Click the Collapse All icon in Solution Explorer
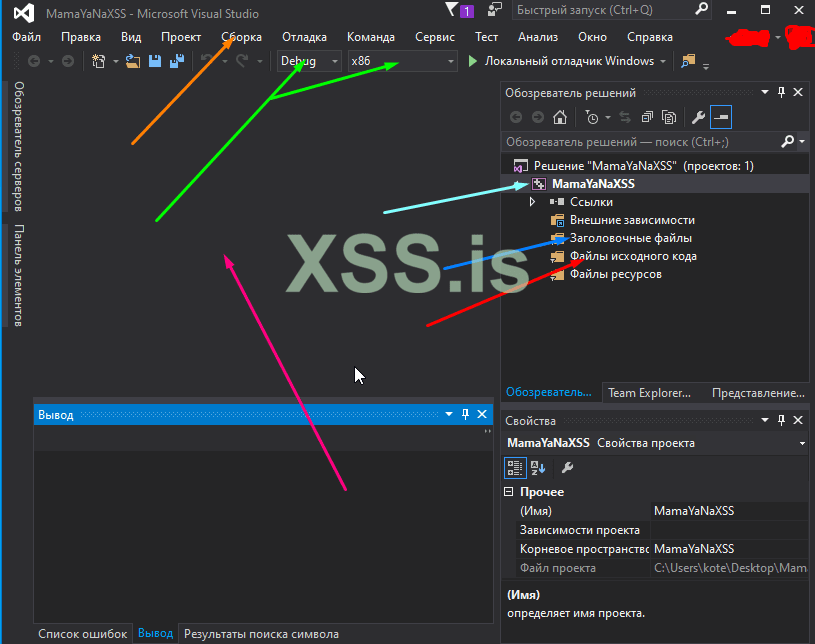Viewport: 815px width, 644px height. pyautogui.click(x=647, y=117)
